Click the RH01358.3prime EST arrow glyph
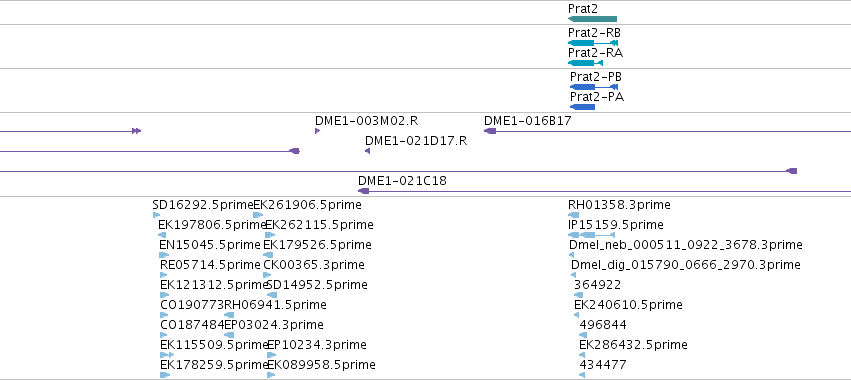The image size is (851, 380). 573,215
